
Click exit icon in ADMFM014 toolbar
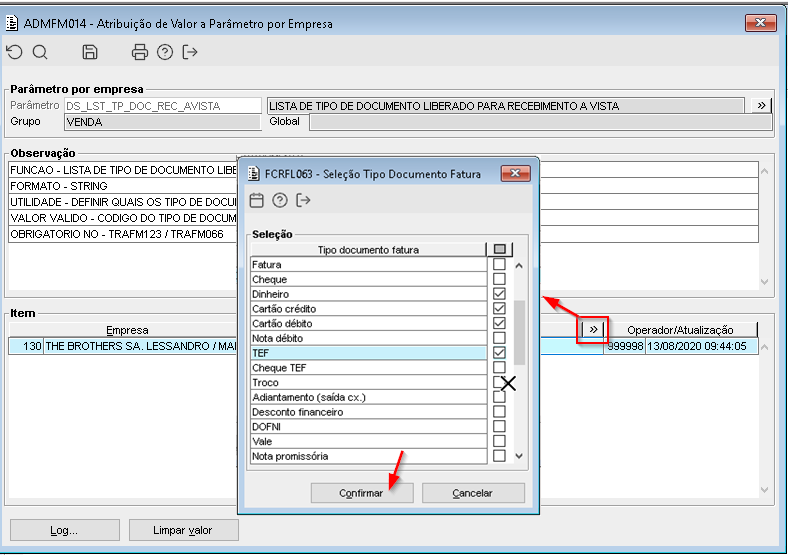point(190,52)
